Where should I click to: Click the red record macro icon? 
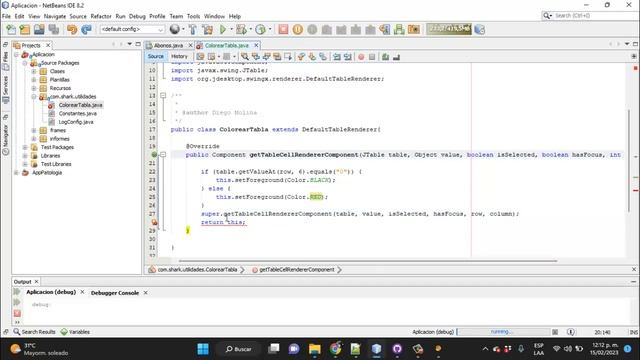click(x=361, y=57)
